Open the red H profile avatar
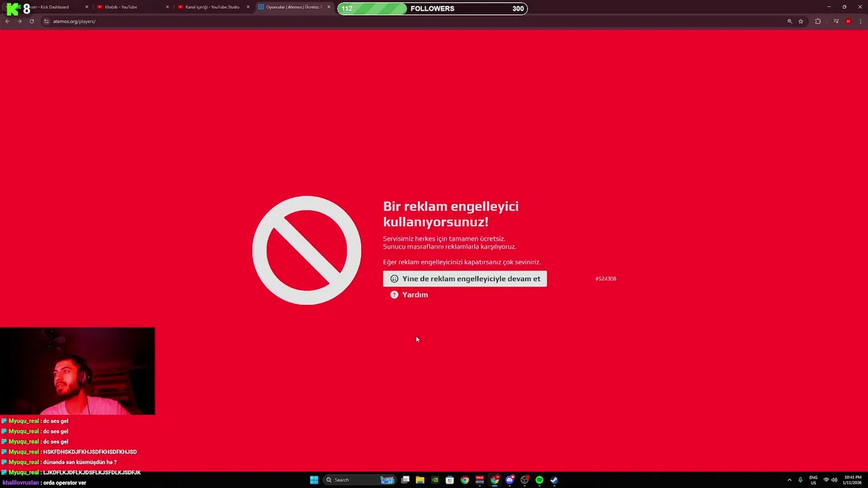868x488 pixels. coord(848,21)
